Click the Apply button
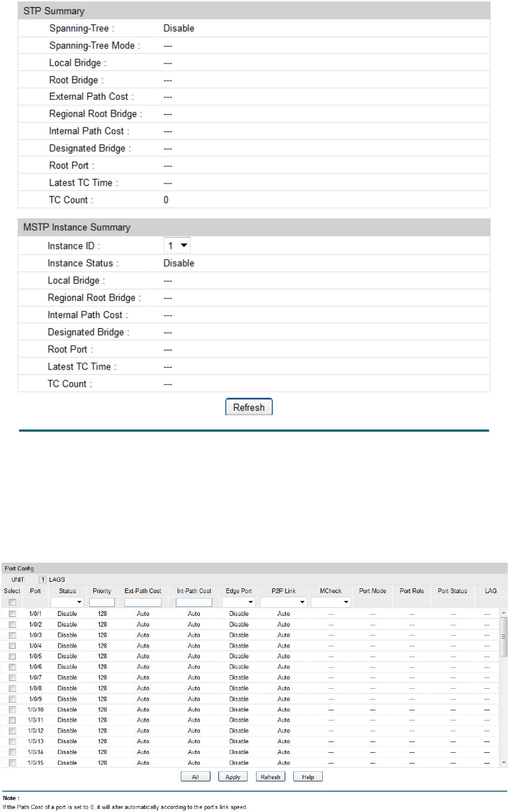The width and height of the screenshot is (509, 812). (233, 777)
